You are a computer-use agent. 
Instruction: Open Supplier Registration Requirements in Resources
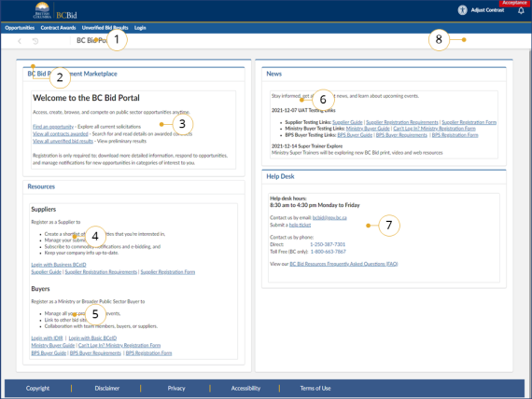tap(101, 272)
